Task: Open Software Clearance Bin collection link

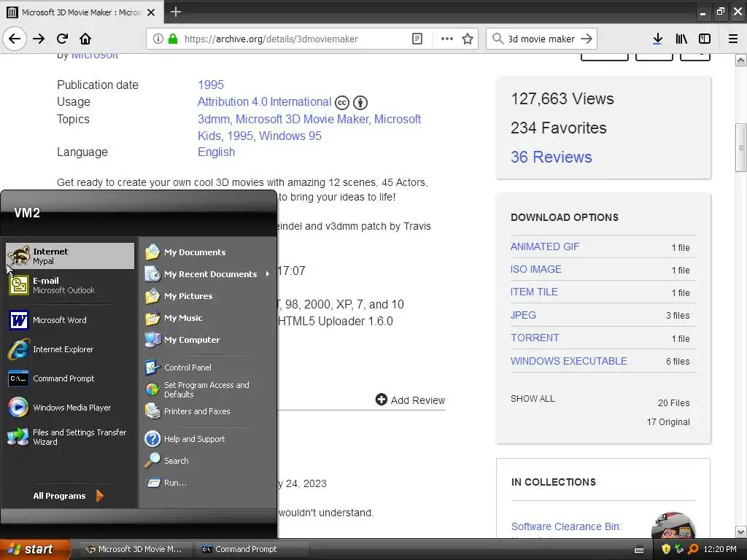Action: [566, 526]
